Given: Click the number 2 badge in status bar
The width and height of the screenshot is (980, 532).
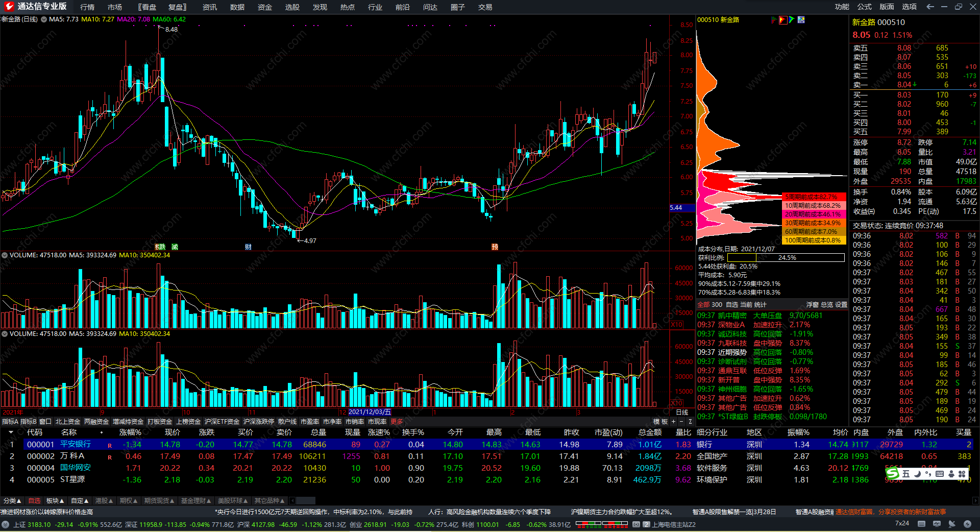Looking at the screenshot, I should point(646,524).
